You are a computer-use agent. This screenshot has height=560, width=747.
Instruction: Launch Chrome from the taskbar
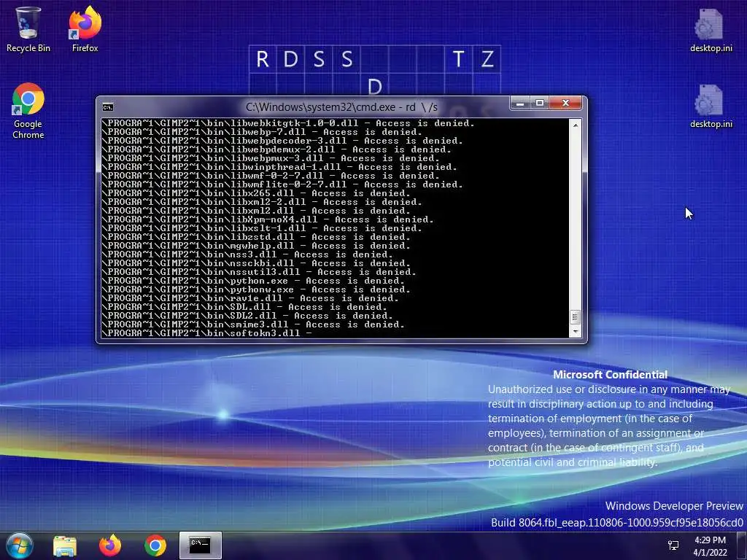click(155, 545)
